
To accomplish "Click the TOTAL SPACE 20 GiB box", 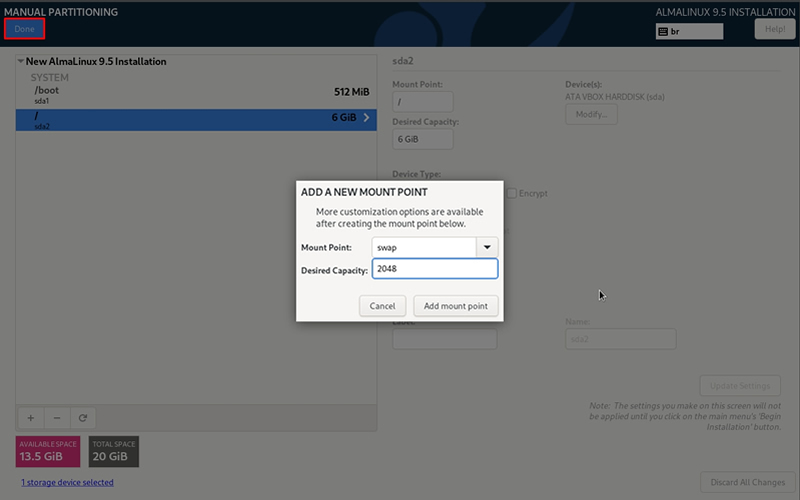I will pos(114,452).
